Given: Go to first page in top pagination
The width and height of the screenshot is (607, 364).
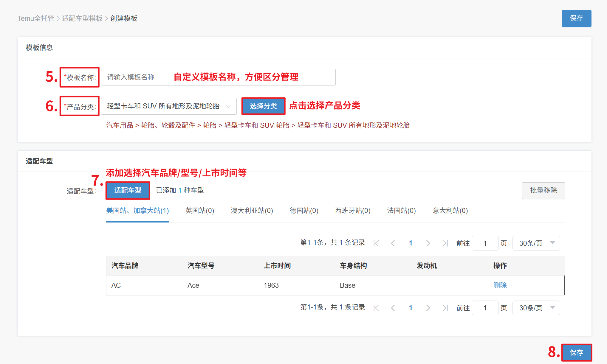Looking at the screenshot, I should click(376, 243).
